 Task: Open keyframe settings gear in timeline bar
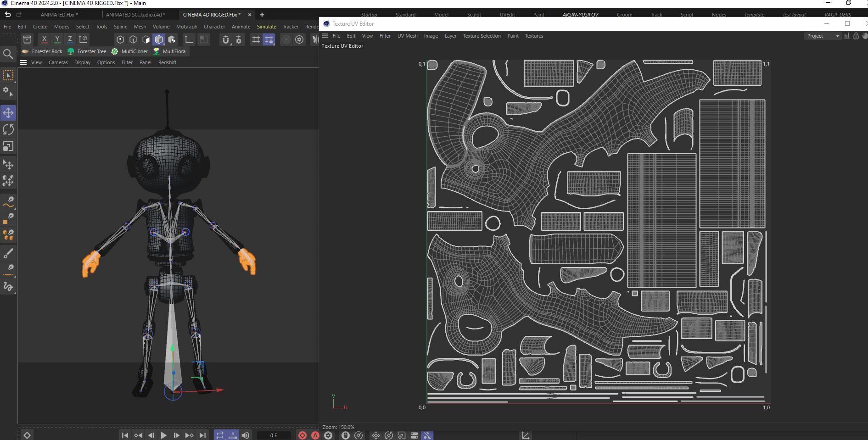(x=328, y=435)
